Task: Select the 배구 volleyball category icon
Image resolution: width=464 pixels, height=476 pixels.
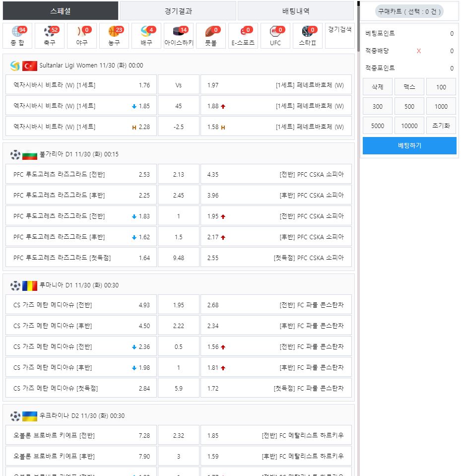Action: 146,36
